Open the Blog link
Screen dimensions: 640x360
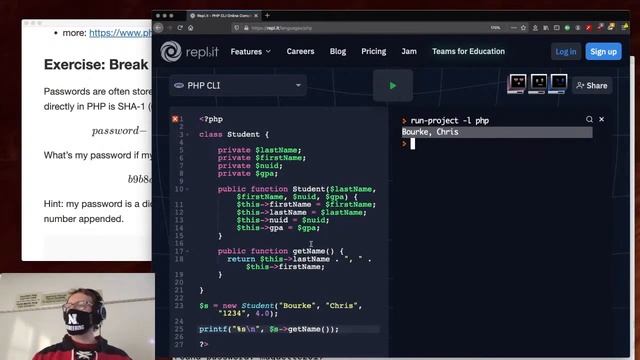coord(338,51)
